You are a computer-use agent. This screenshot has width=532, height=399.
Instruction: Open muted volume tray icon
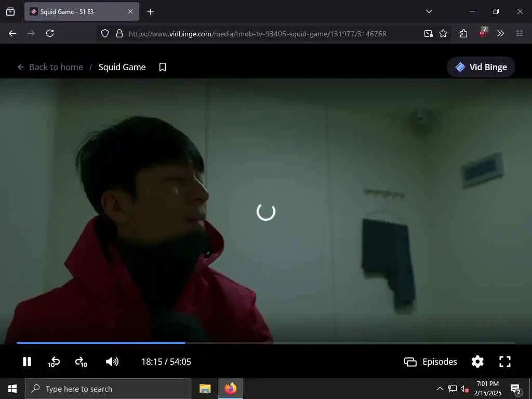pos(464,389)
